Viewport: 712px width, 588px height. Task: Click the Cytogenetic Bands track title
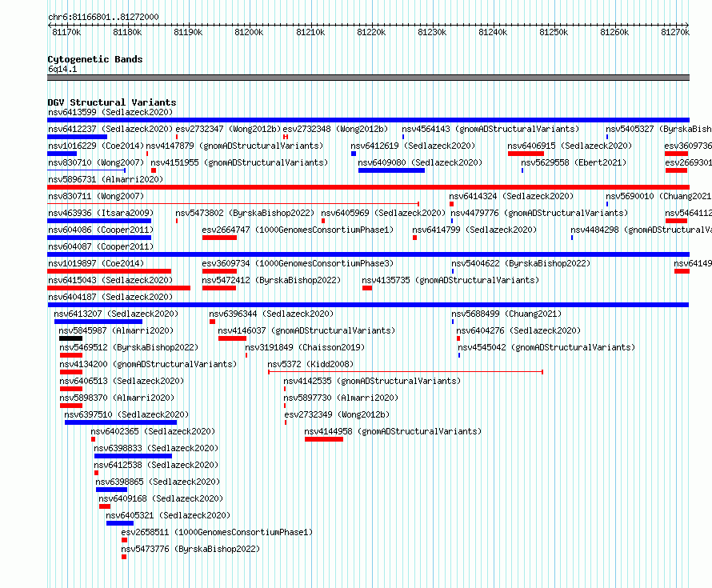95,59
